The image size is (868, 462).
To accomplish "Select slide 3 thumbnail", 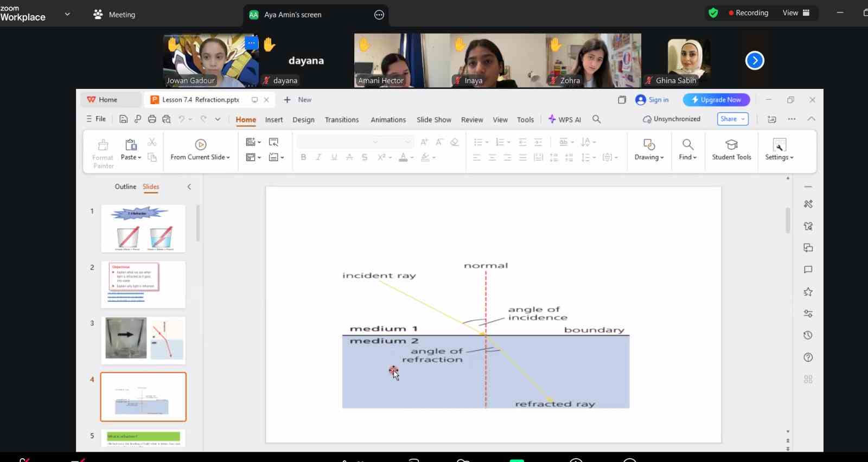I will [143, 340].
